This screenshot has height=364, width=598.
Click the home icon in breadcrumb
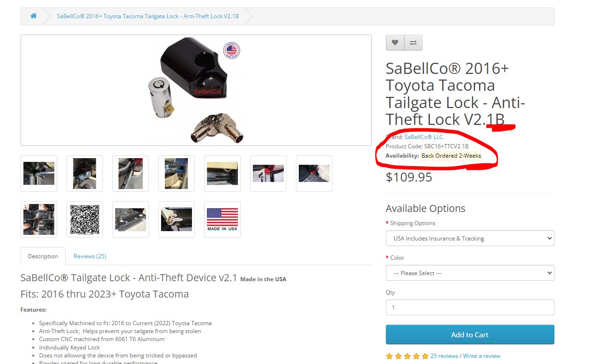pyautogui.click(x=34, y=16)
